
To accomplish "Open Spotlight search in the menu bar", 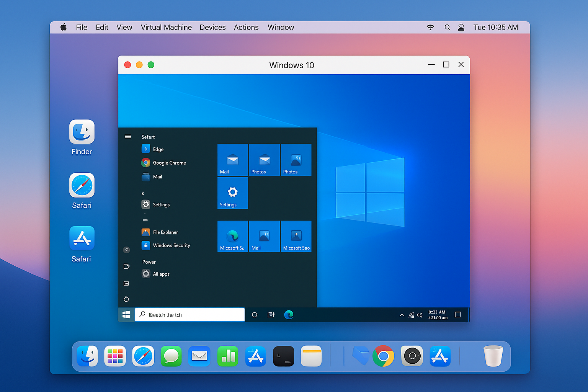I will point(447,27).
